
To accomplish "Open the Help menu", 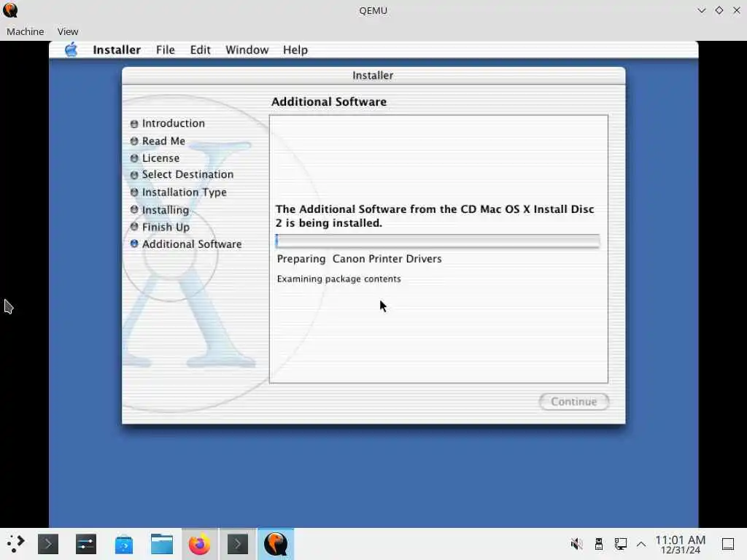I will [295, 50].
